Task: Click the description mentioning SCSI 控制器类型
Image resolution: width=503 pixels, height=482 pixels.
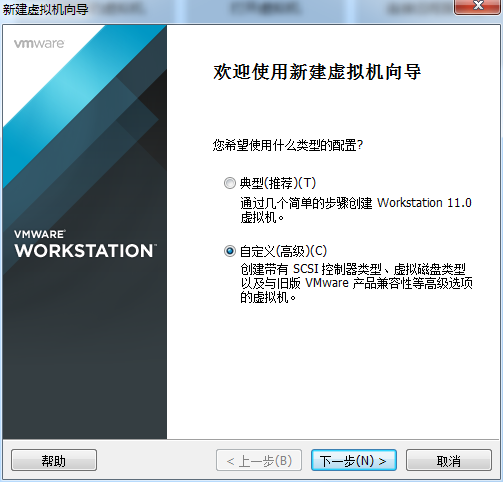Action: click(356, 283)
